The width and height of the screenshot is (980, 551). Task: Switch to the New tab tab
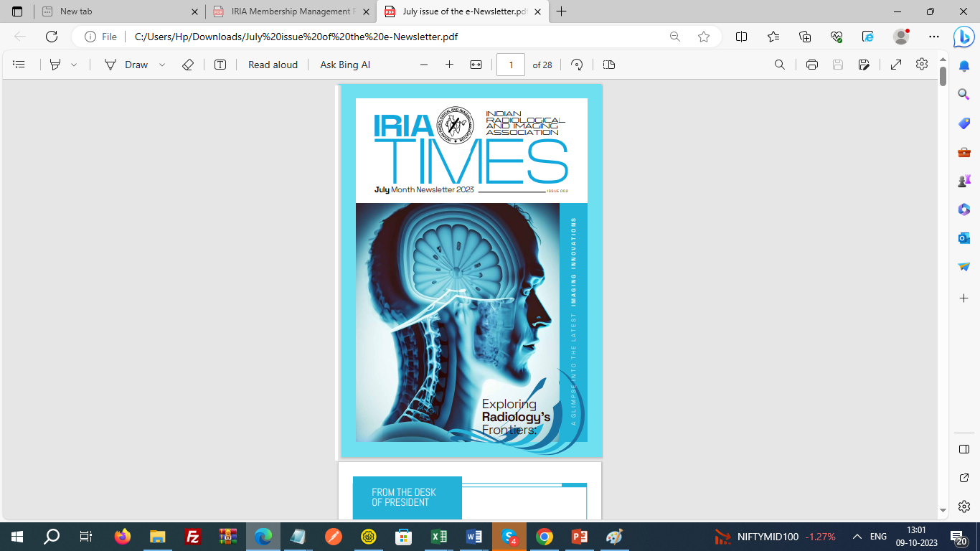[119, 11]
